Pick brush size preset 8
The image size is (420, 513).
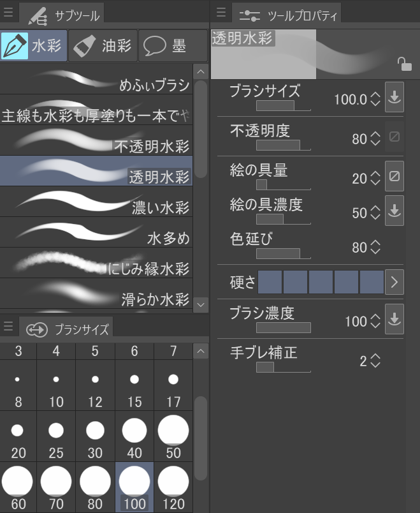click(x=18, y=385)
